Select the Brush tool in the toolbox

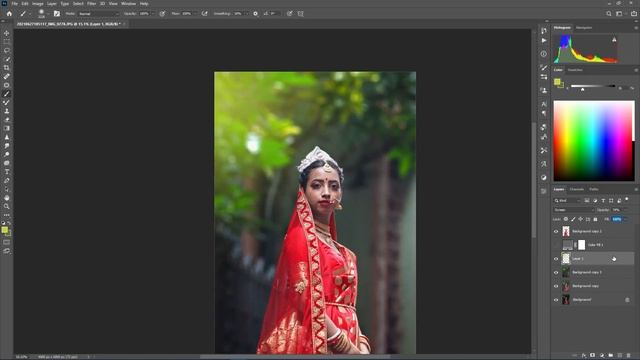[x=7, y=94]
